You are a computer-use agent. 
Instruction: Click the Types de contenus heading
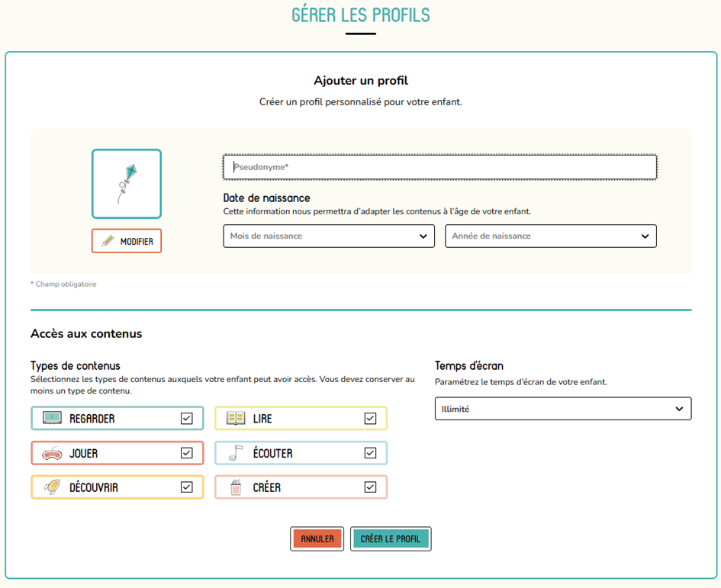pos(76,366)
